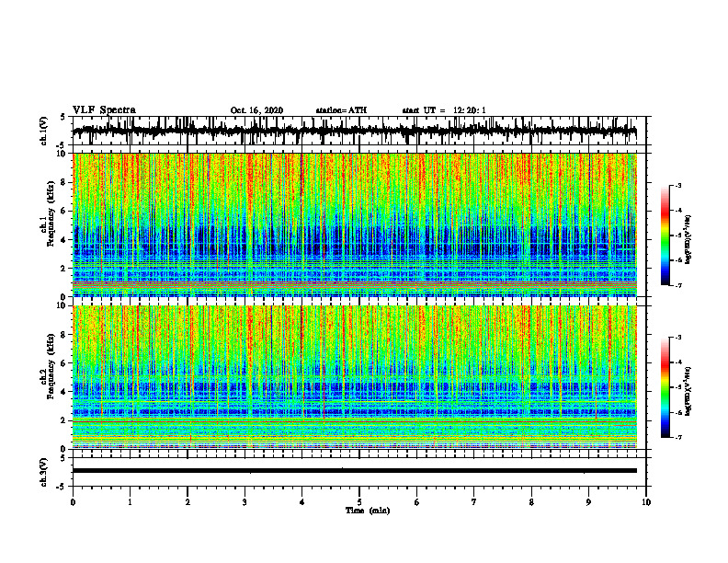Click the ch.2 color bar log(PSD) unit label
The image size is (728, 563).
click(688, 391)
